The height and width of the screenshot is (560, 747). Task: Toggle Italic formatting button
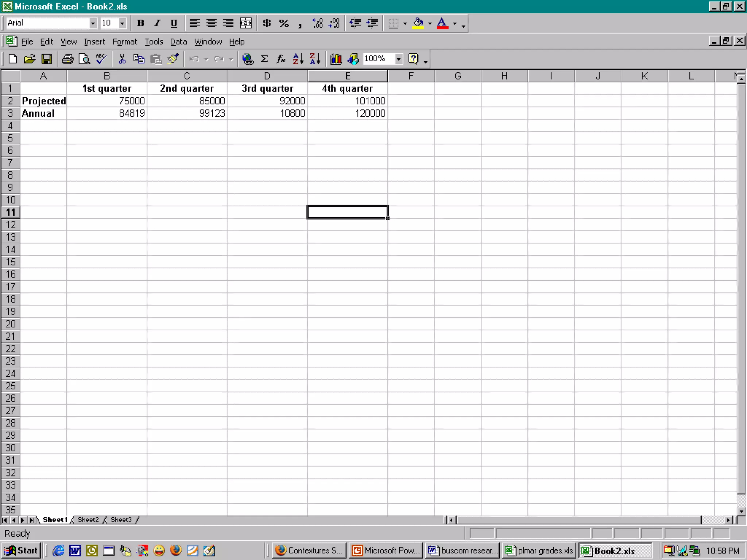pos(157,23)
